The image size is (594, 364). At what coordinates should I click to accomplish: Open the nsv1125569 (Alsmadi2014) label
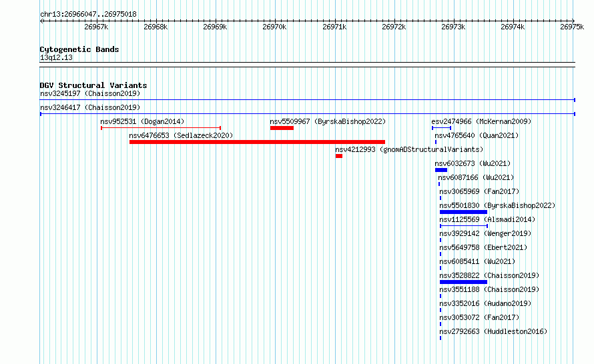pos(487,219)
